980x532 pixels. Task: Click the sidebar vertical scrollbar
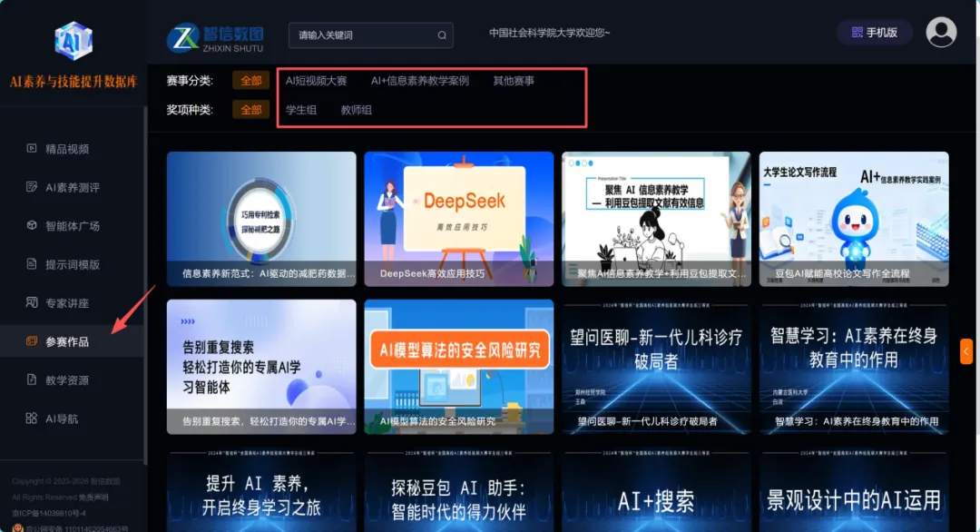pyautogui.click(x=145, y=284)
